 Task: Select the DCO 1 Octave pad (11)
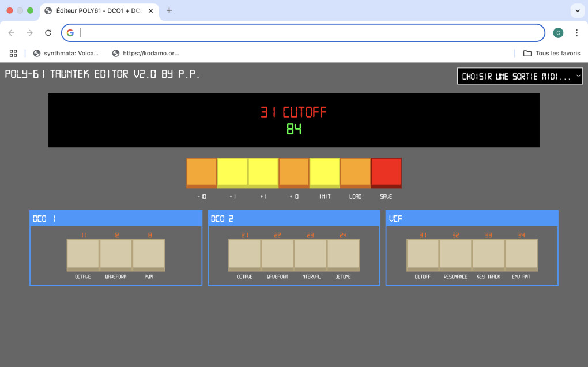click(83, 255)
